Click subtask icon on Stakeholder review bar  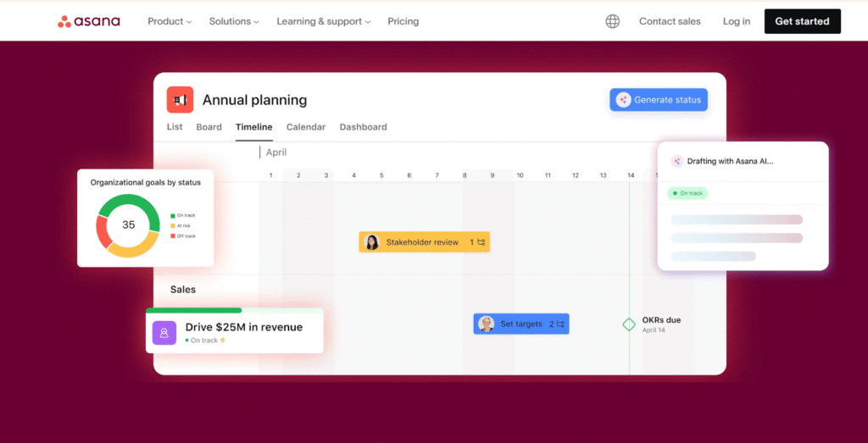(x=481, y=242)
